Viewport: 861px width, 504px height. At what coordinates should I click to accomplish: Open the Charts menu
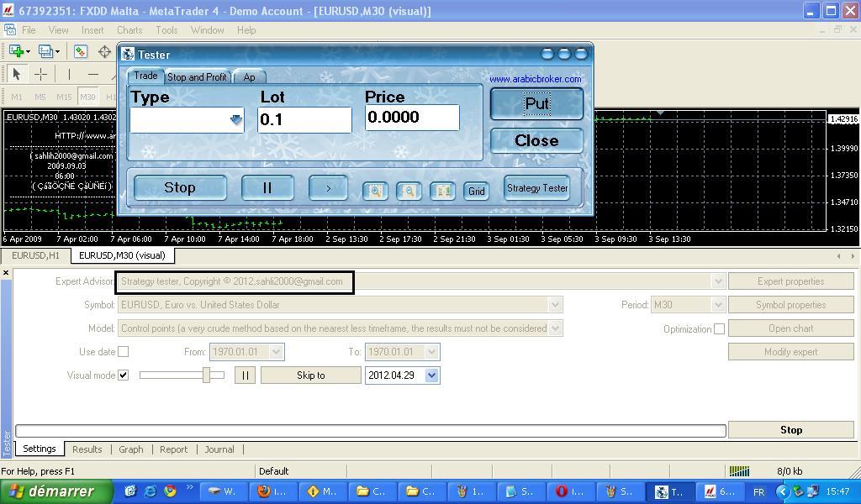pyautogui.click(x=129, y=29)
